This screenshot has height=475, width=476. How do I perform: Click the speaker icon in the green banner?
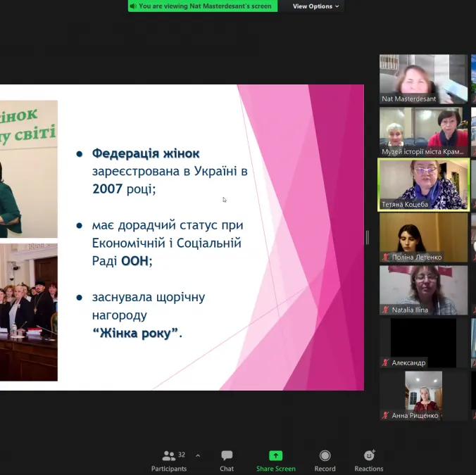[133, 6]
